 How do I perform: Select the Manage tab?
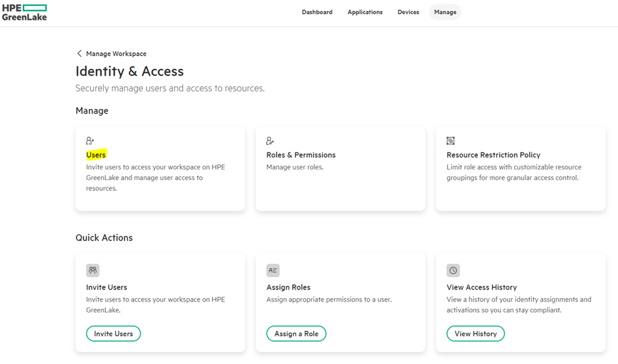pos(445,12)
